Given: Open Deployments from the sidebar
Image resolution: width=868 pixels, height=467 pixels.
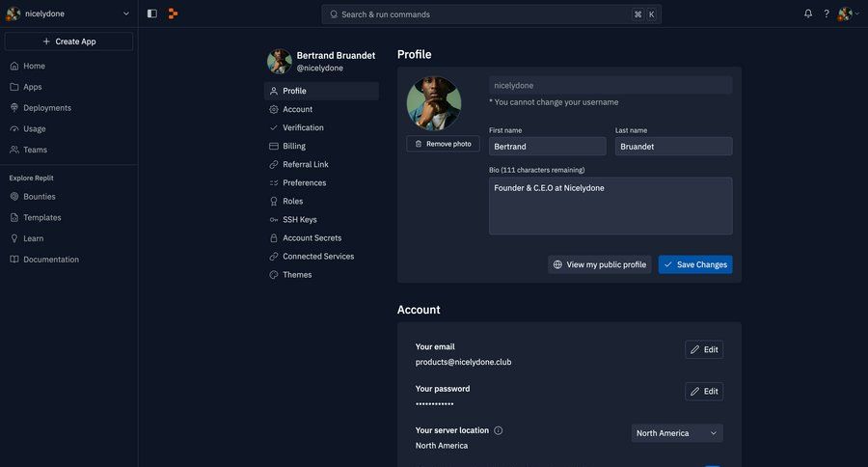Looking at the screenshot, I should coord(46,108).
